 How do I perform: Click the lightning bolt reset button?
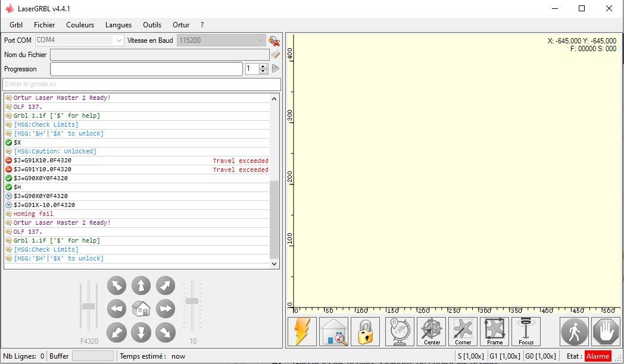click(302, 331)
